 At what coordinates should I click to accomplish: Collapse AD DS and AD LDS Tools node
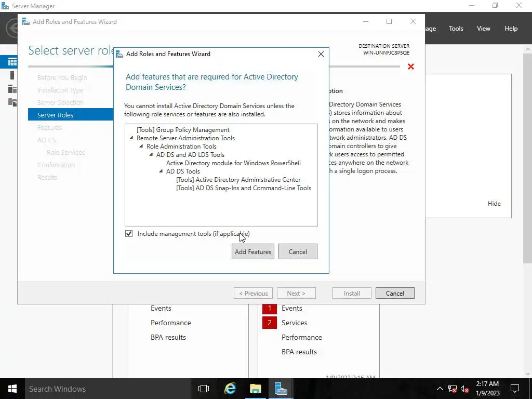151,154
